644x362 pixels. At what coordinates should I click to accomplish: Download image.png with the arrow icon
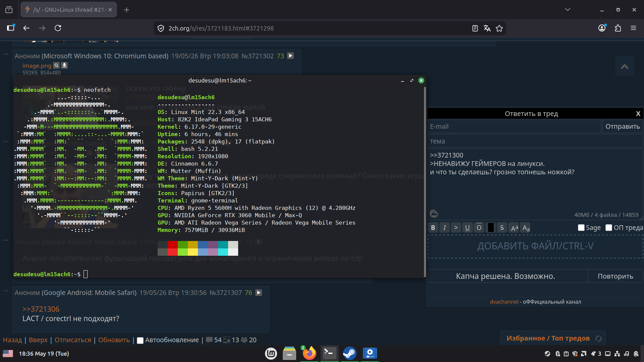[64, 65]
